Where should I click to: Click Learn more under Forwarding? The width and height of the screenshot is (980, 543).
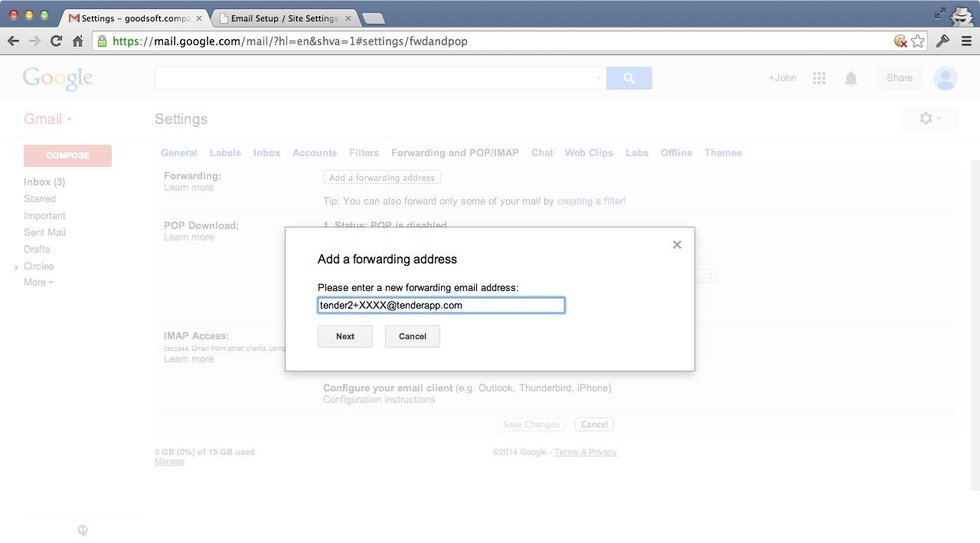tap(188, 188)
